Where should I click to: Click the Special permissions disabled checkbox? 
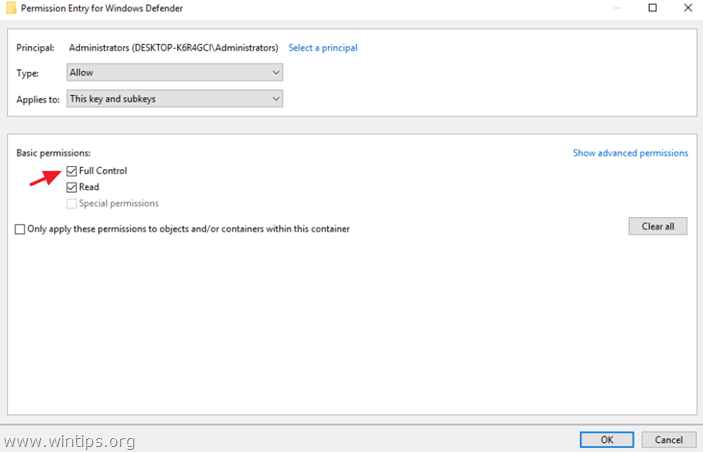[x=72, y=204]
